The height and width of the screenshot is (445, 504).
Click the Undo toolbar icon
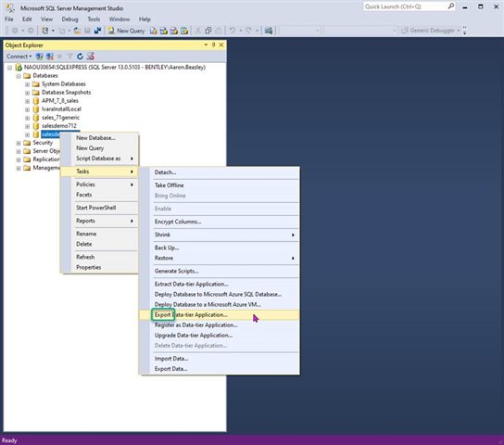[x=232, y=31]
